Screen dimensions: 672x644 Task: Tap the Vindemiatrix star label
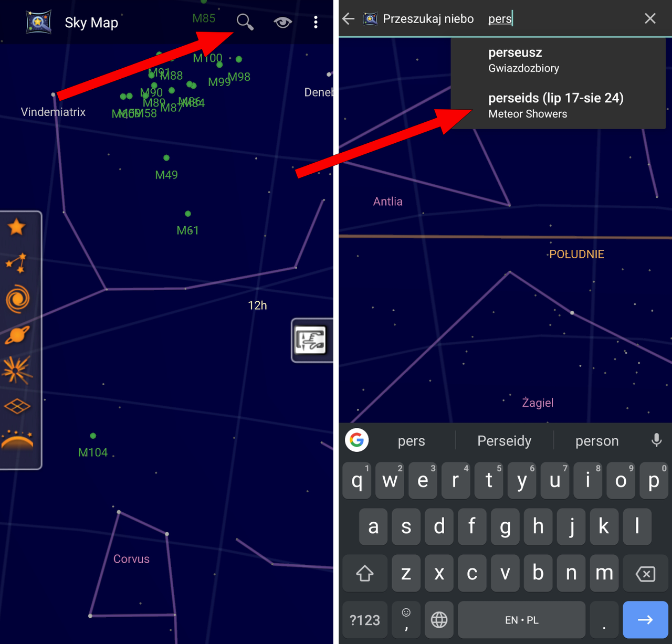pos(53,112)
